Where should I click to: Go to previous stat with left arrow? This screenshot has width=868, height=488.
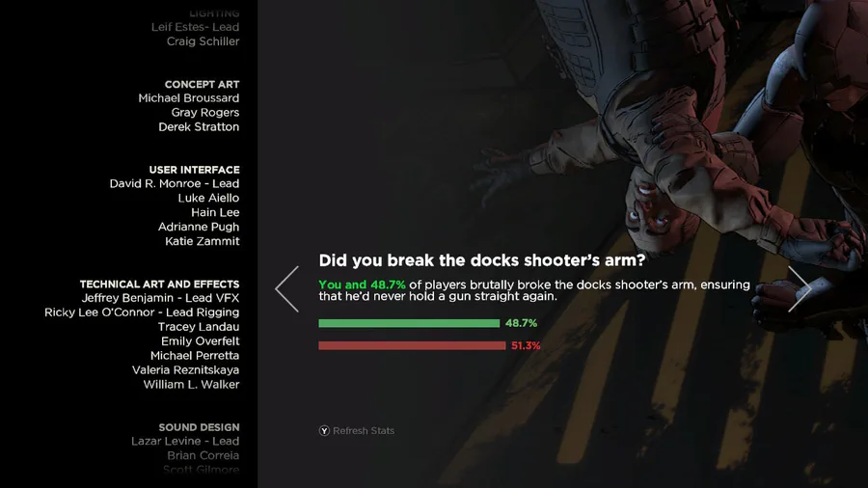[286, 288]
